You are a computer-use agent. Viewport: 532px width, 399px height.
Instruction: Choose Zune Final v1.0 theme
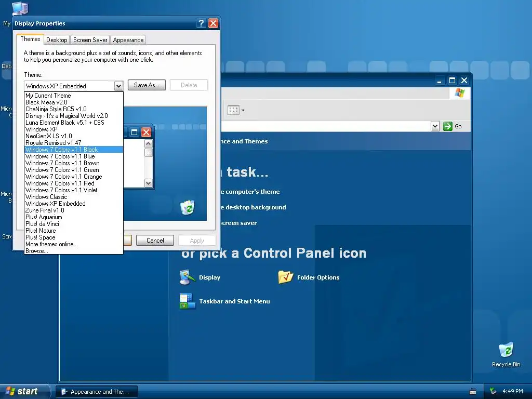coord(74,210)
